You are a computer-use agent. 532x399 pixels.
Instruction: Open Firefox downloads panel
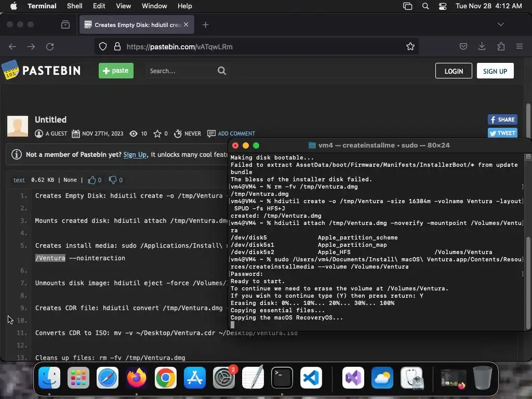click(x=482, y=46)
